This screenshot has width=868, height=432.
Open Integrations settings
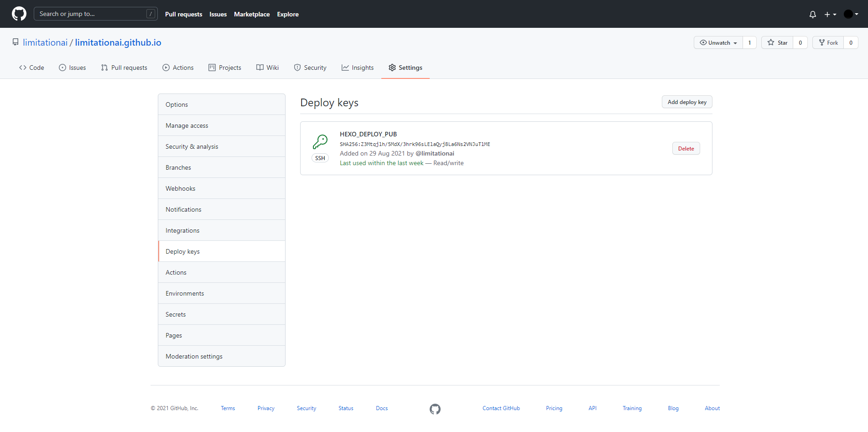pos(222,230)
